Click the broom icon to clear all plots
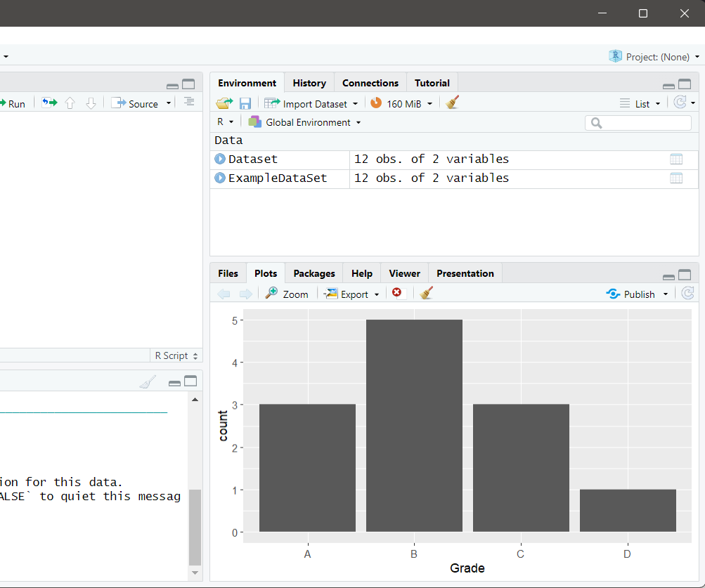This screenshot has width=705, height=588. (425, 294)
